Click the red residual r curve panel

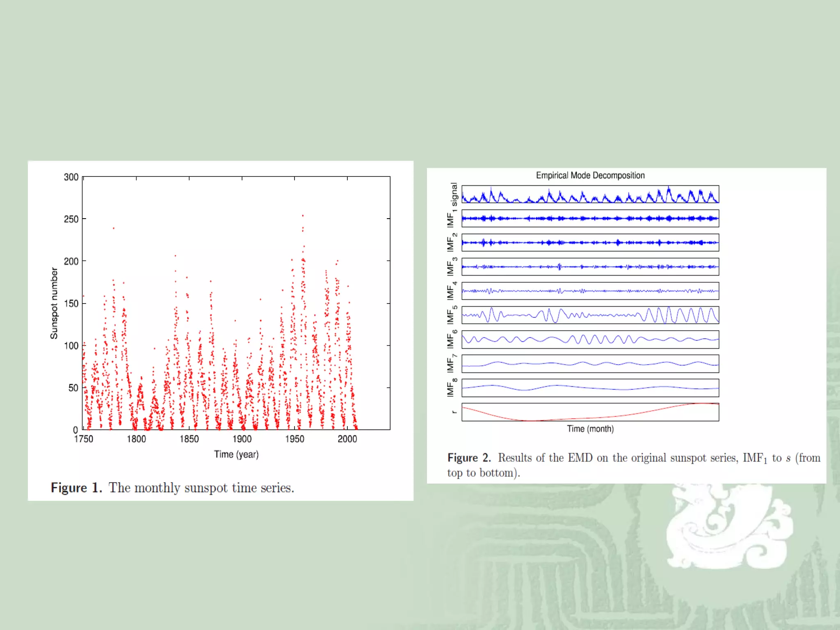[x=590, y=412]
